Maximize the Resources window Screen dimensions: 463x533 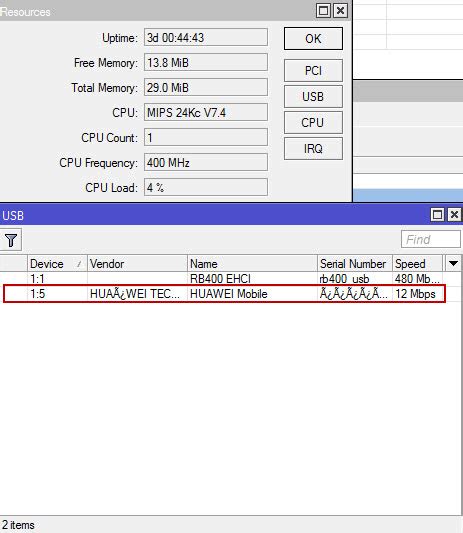(x=323, y=11)
